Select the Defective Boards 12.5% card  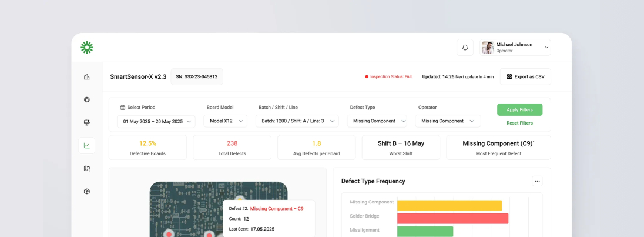(147, 148)
